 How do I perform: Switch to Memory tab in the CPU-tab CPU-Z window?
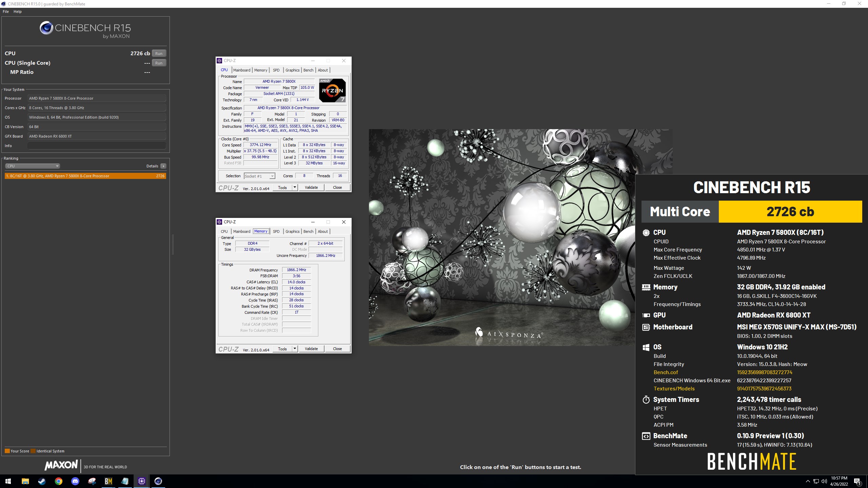point(261,70)
